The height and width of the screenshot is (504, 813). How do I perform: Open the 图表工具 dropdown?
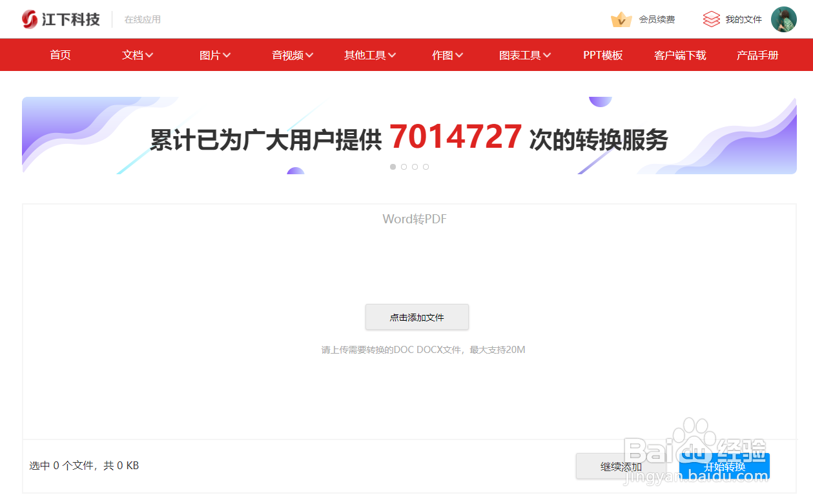524,55
